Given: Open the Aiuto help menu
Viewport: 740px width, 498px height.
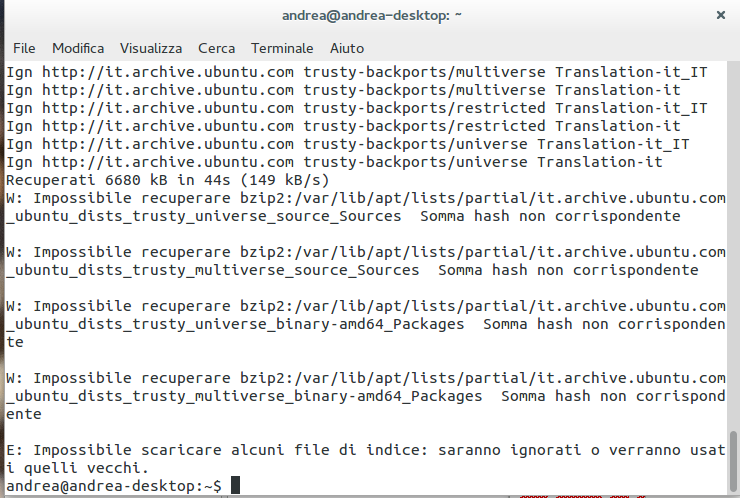Looking at the screenshot, I should [347, 48].
